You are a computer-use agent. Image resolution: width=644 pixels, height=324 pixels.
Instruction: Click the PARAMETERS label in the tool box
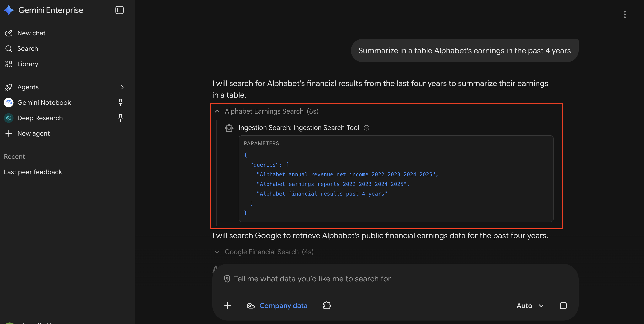pyautogui.click(x=261, y=143)
